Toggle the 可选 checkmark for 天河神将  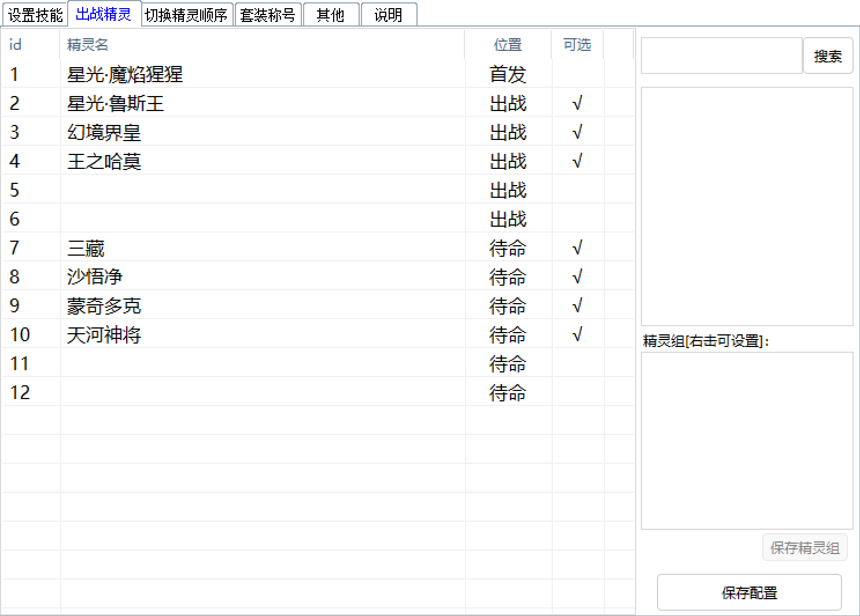point(577,334)
